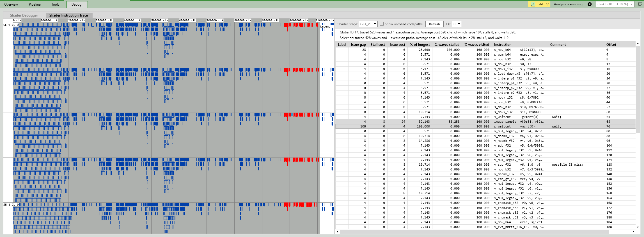Switch to the Overview tab
644x237 pixels.
pos(11,4)
